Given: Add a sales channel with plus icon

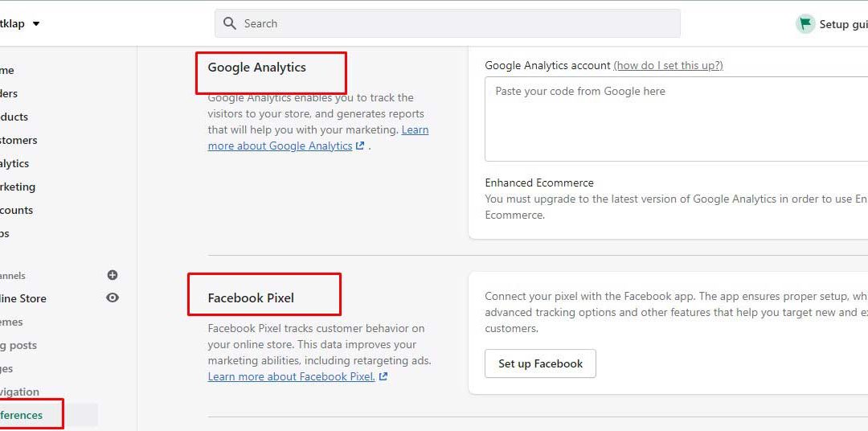Looking at the screenshot, I should pyautogui.click(x=113, y=275).
